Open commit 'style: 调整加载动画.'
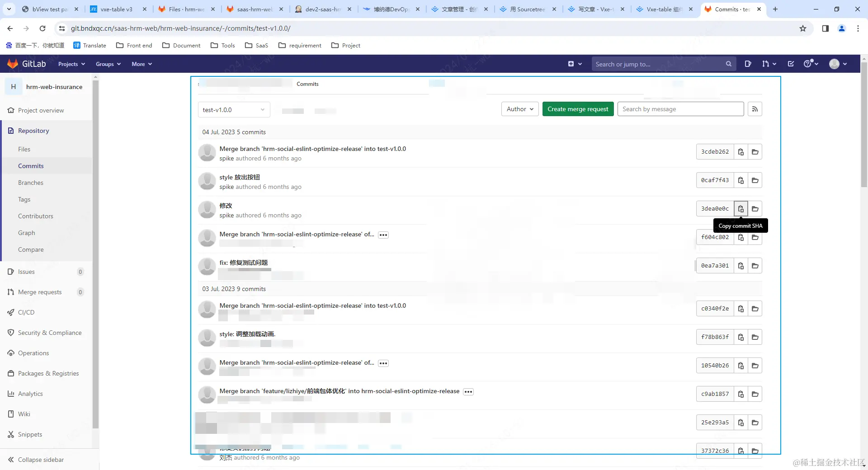Viewport: 868px width, 470px height. [x=247, y=334]
